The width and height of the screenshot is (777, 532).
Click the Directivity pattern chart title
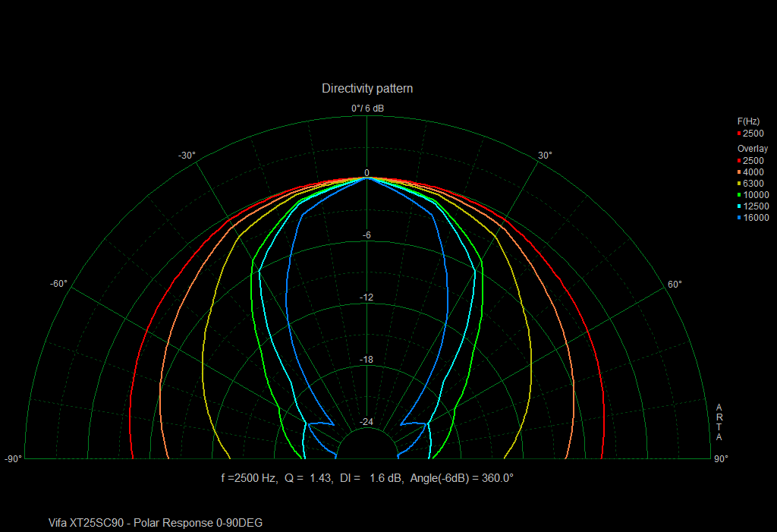[x=367, y=89]
